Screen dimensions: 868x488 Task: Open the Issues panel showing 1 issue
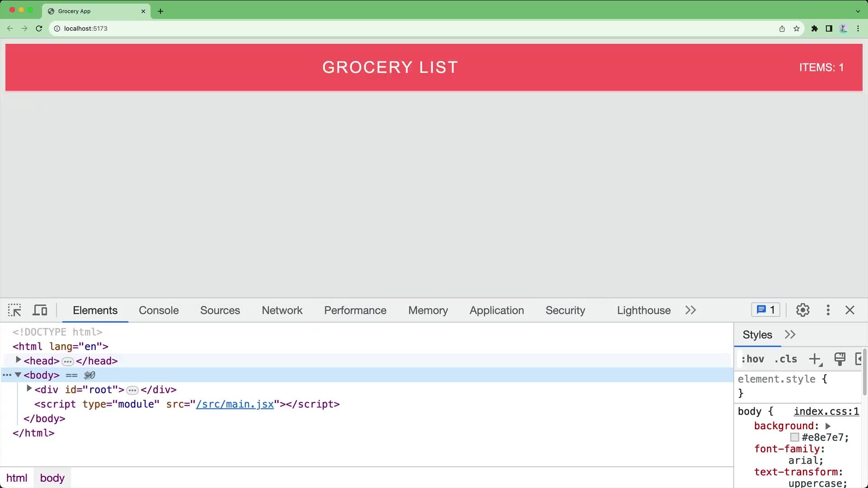765,310
